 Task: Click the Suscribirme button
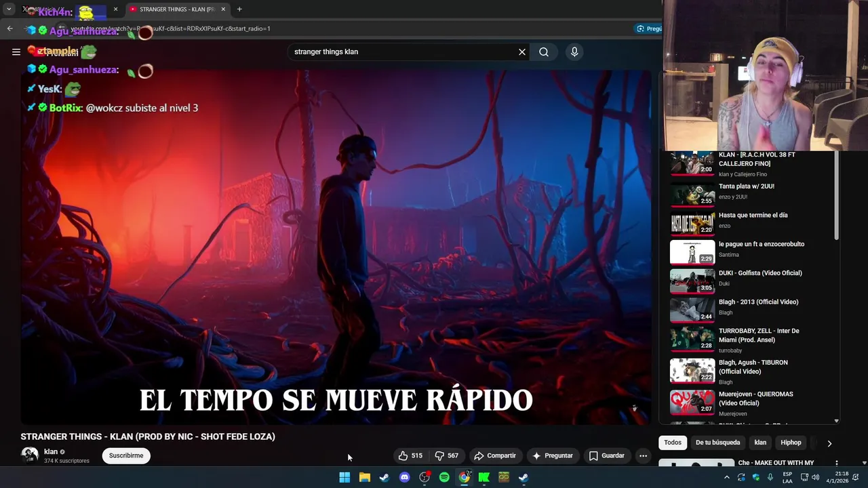pos(126,455)
